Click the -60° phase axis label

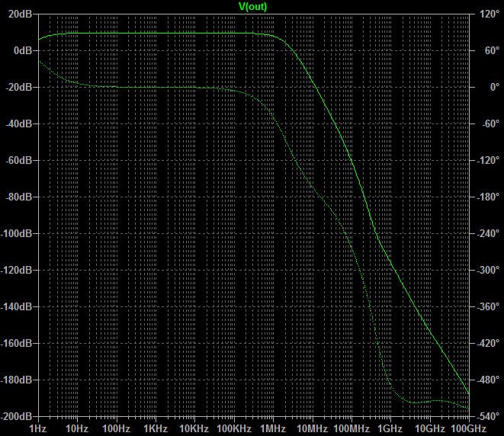[x=491, y=123]
